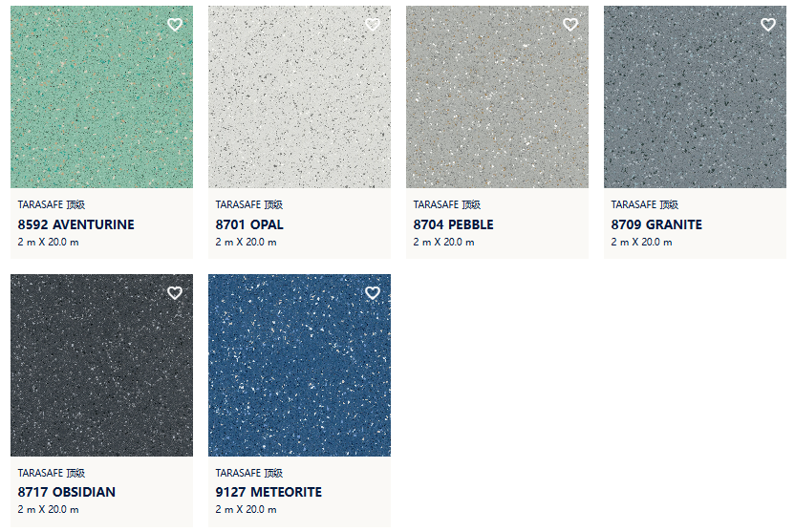Open the 9127 METEORITE product link
The width and height of the screenshot is (795, 532).
point(269,492)
